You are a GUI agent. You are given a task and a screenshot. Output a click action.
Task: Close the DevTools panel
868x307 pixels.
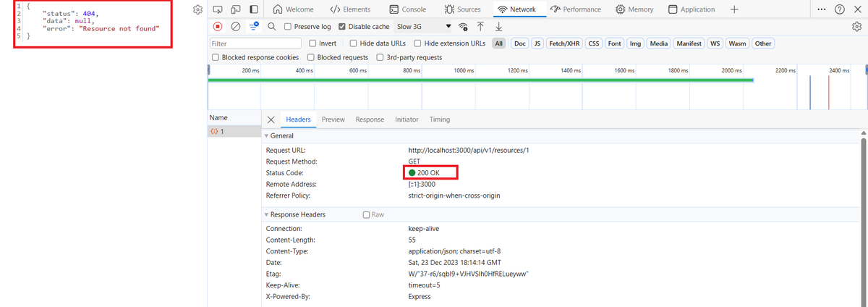(857, 9)
